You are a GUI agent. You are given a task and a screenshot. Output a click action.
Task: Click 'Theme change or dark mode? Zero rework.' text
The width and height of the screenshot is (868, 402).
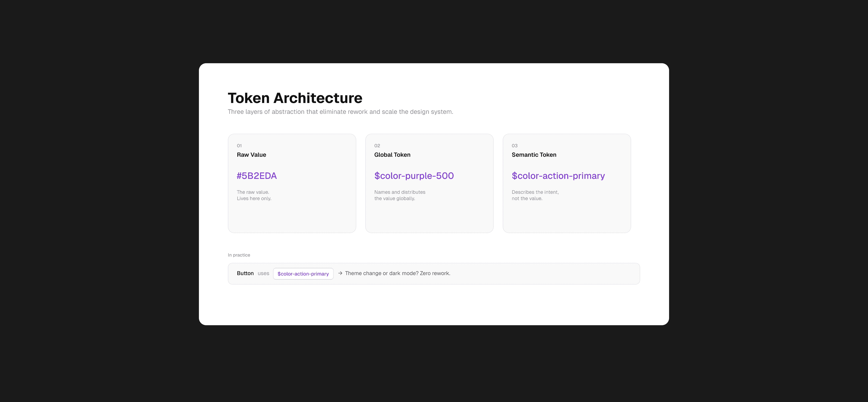click(398, 273)
